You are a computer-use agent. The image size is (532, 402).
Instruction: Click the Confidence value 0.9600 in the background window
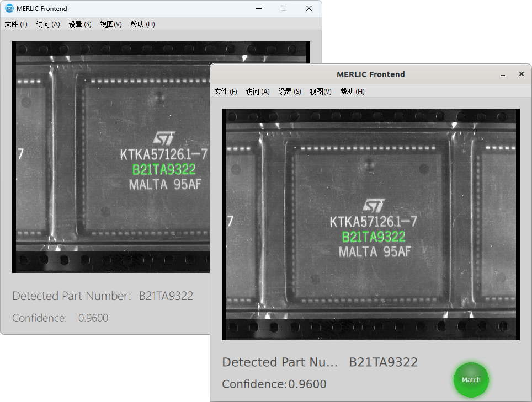click(x=93, y=318)
